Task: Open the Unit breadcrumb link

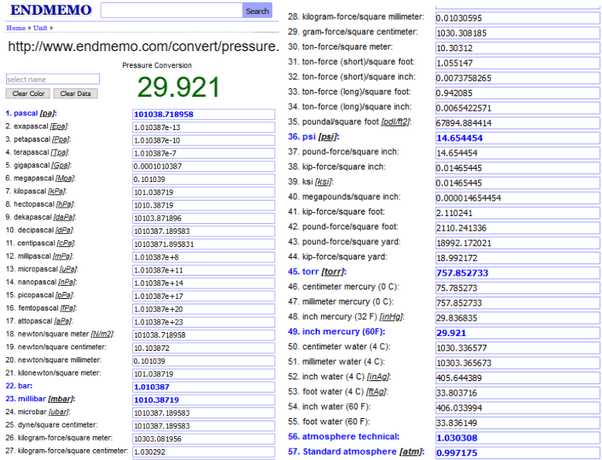Action: pos(40,28)
